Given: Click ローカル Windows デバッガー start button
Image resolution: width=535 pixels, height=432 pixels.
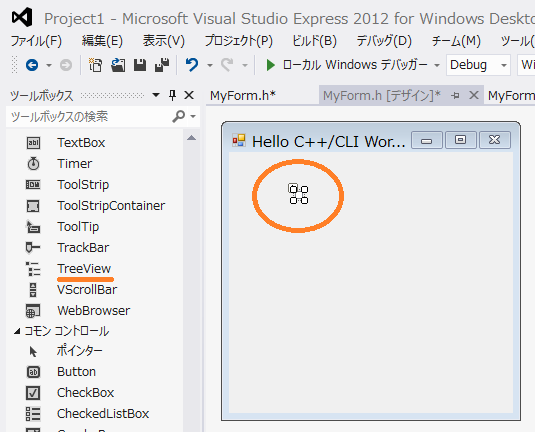Looking at the screenshot, I should 348,65.
